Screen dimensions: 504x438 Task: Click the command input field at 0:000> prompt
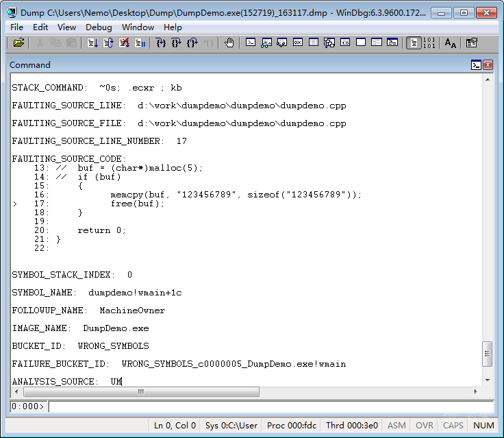pos(270,406)
